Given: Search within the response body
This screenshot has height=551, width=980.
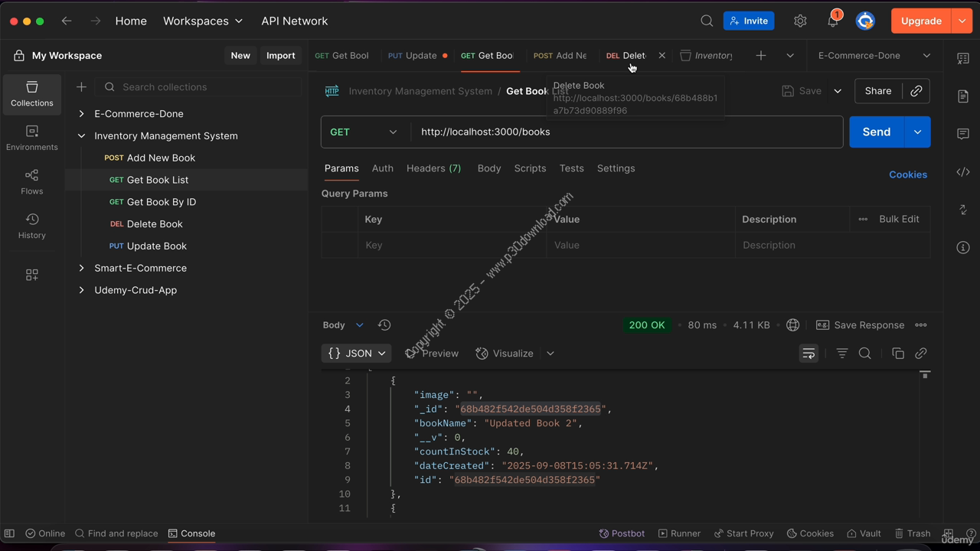Looking at the screenshot, I should [x=865, y=354].
